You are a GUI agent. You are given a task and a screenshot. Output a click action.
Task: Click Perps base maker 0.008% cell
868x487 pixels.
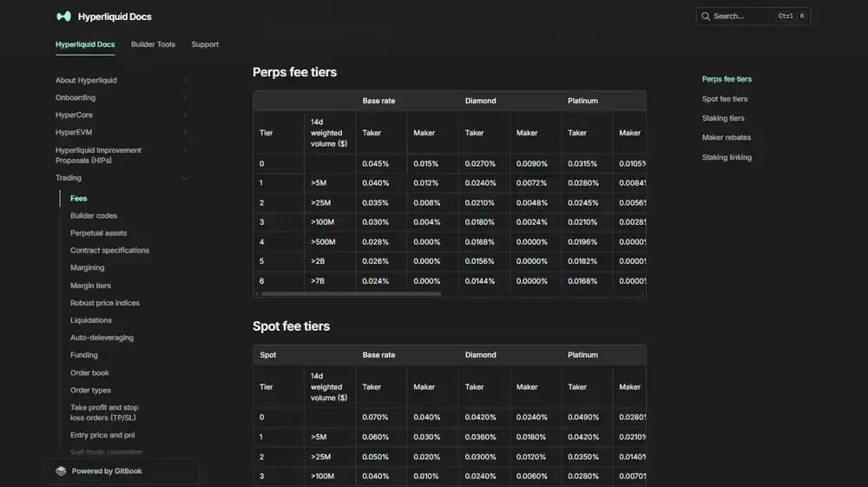[427, 203]
